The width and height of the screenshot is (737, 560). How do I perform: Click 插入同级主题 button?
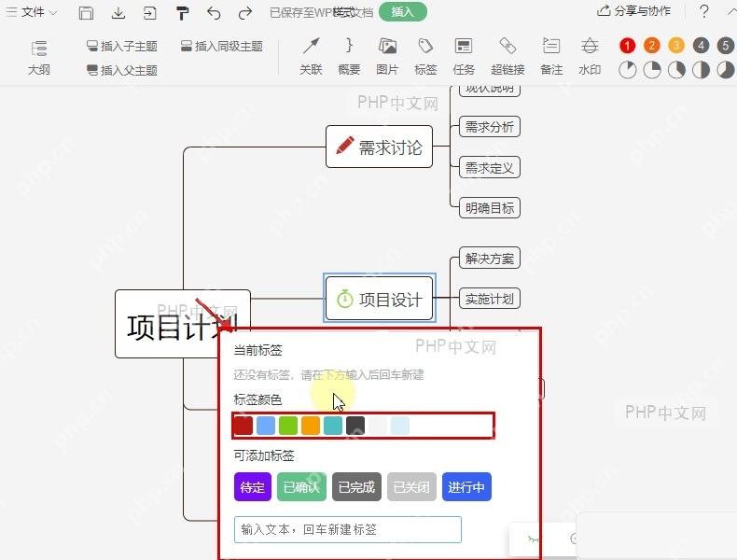click(x=221, y=46)
